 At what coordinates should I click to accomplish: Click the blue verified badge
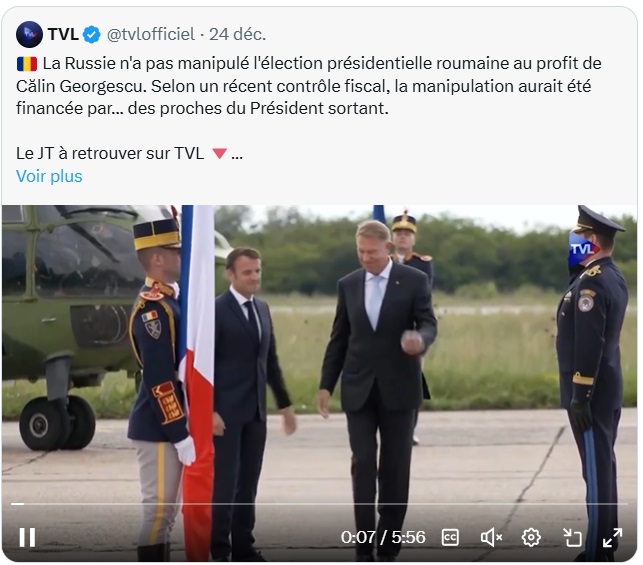pos(91,34)
